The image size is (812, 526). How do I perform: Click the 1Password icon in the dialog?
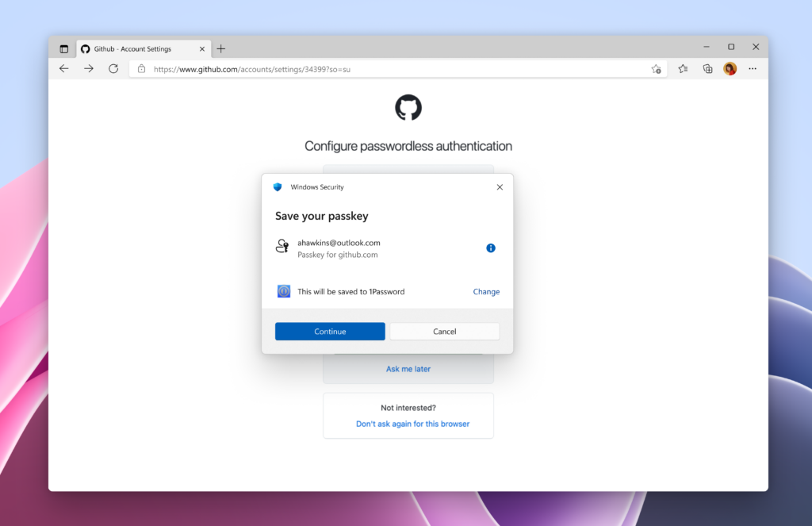coord(285,291)
